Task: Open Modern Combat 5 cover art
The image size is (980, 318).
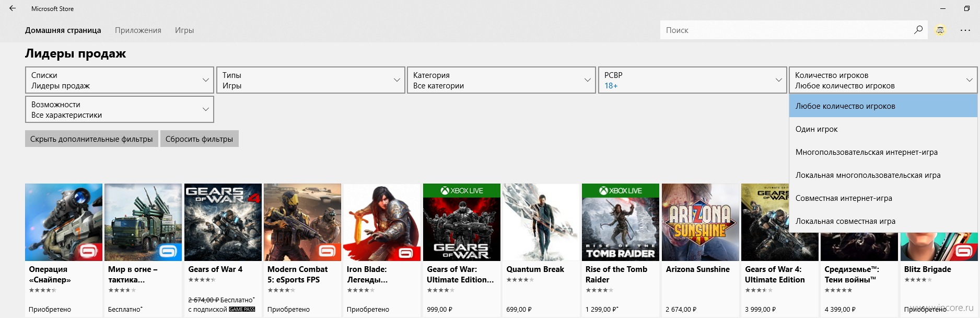Action: 302,222
